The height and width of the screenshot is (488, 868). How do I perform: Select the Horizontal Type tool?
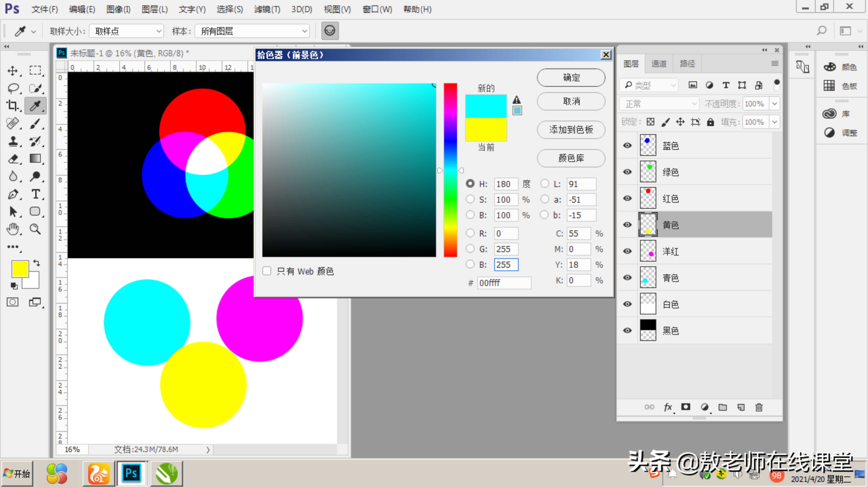(35, 194)
